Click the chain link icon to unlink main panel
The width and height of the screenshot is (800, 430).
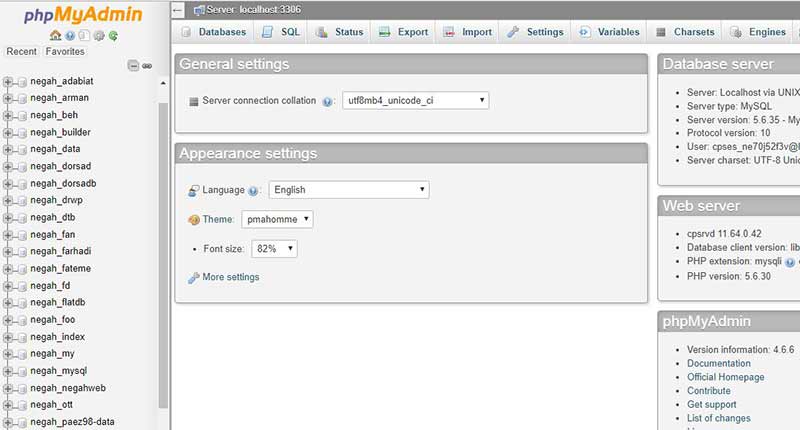tap(147, 66)
